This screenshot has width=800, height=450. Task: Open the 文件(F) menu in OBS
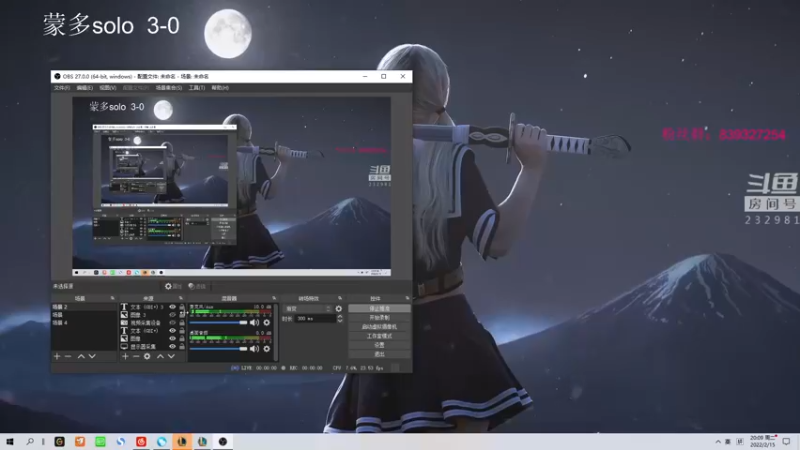[x=62, y=88]
